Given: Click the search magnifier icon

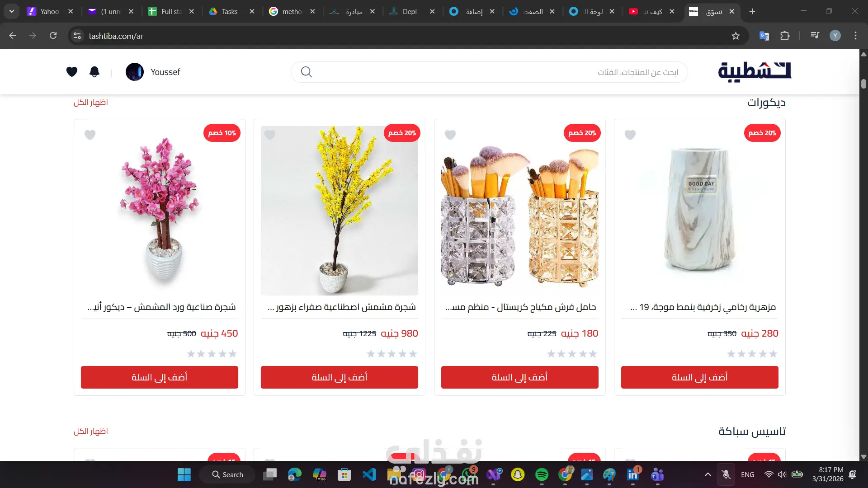Looking at the screenshot, I should click(307, 72).
